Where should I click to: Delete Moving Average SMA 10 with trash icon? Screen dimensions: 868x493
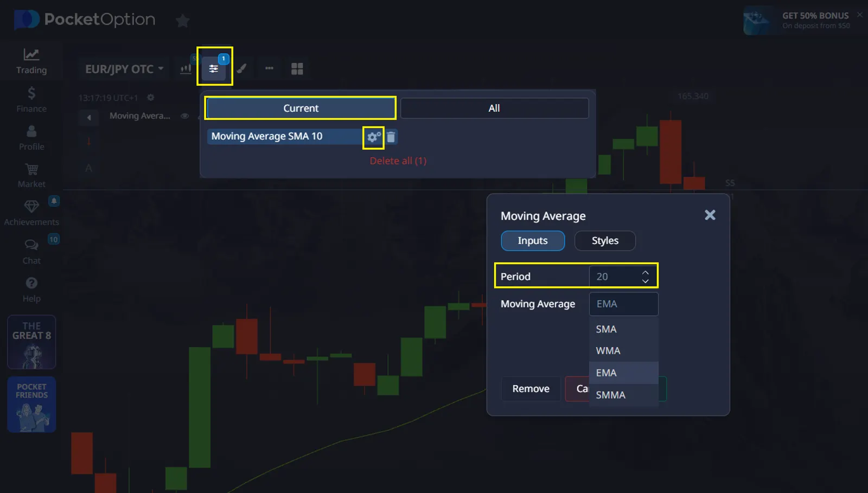(391, 137)
